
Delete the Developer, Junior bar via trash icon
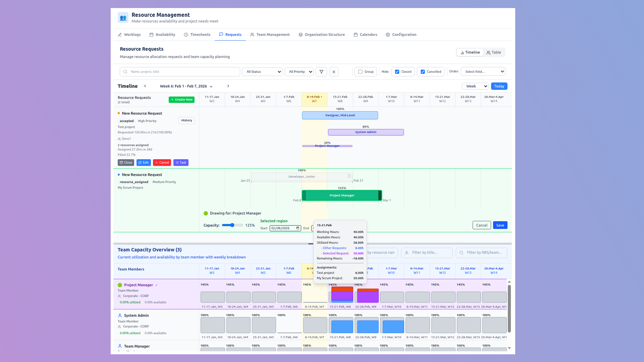point(349,176)
